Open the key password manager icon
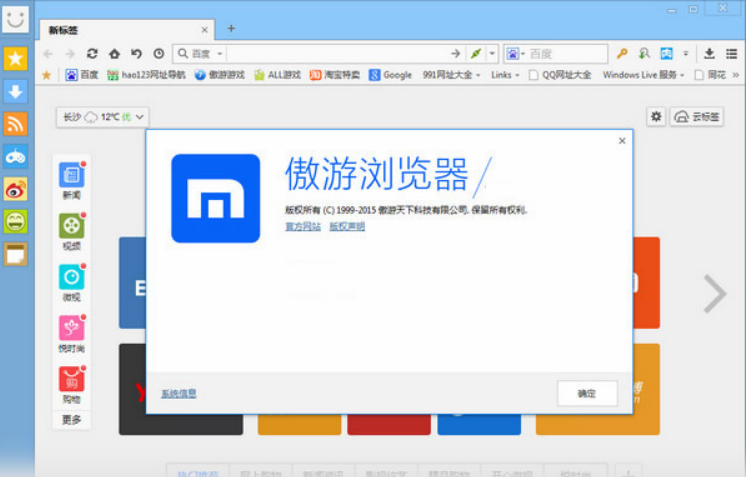Viewport: 746px width, 477px height. click(x=622, y=54)
